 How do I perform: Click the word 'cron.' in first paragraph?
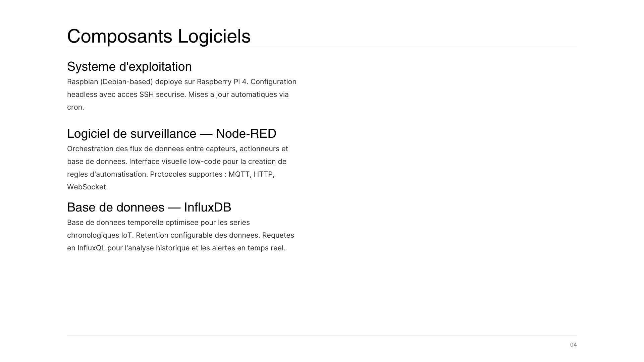[75, 107]
